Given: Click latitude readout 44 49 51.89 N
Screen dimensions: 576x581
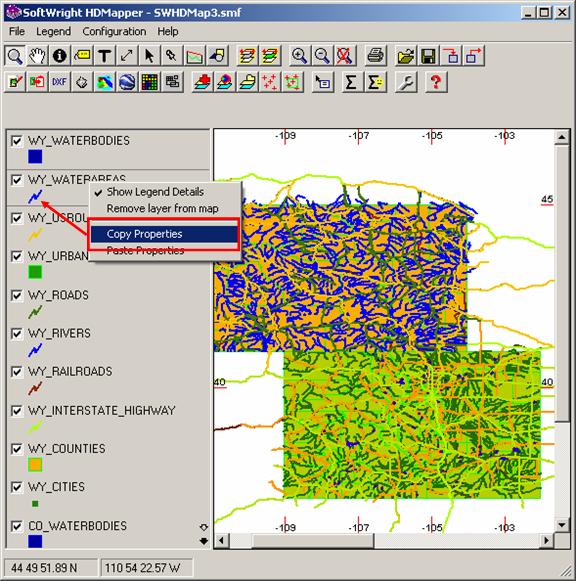Looking at the screenshot, I should [50, 568].
